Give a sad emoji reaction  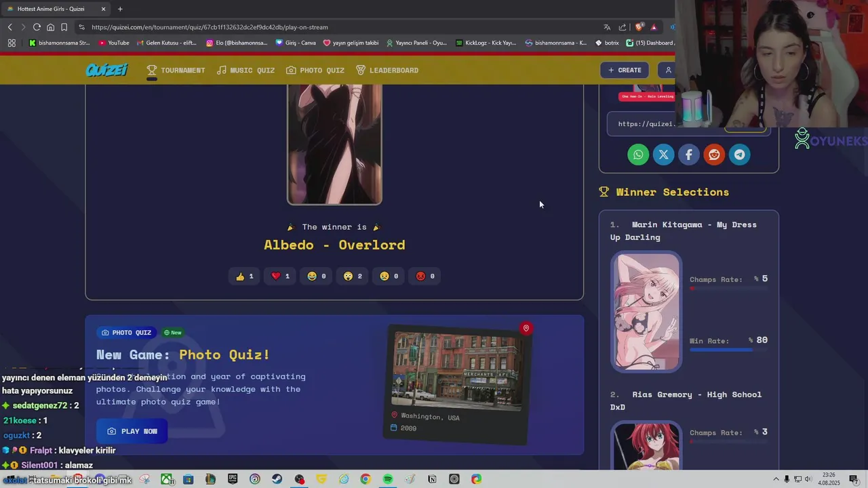pyautogui.click(x=389, y=276)
